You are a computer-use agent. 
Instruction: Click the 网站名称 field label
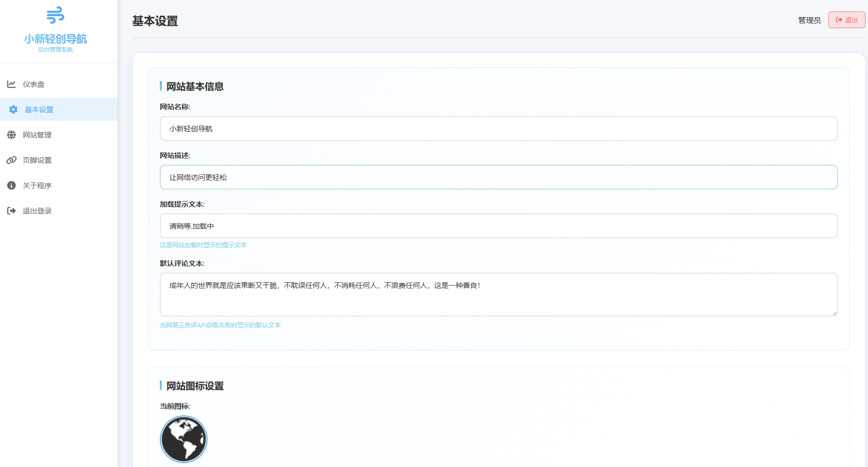(175, 107)
